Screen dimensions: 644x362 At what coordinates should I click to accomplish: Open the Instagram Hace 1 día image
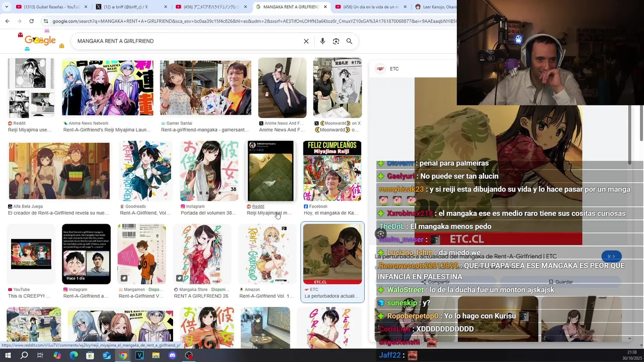[x=86, y=254]
